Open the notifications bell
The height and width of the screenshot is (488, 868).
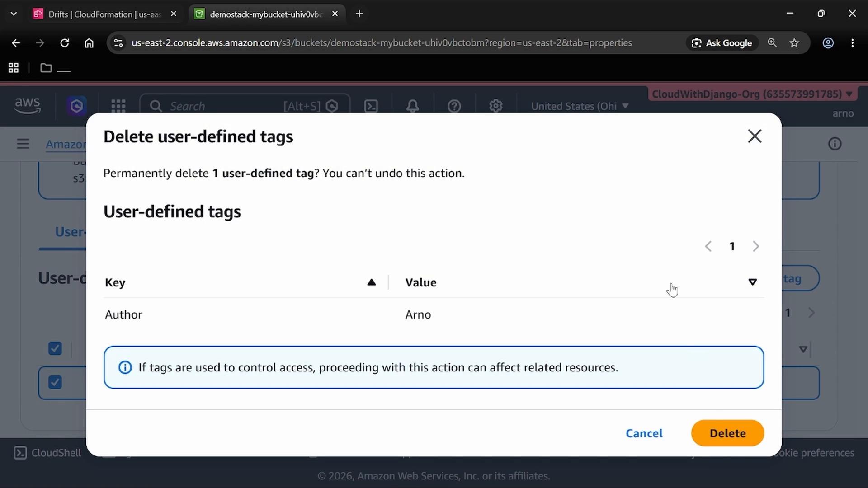coord(412,106)
